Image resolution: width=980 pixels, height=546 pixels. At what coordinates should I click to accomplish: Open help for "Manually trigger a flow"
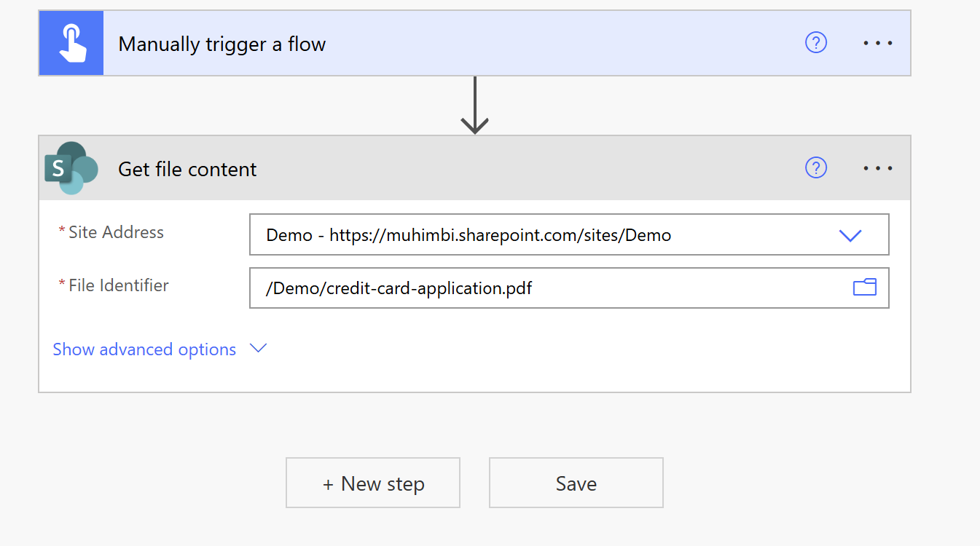pyautogui.click(x=815, y=43)
